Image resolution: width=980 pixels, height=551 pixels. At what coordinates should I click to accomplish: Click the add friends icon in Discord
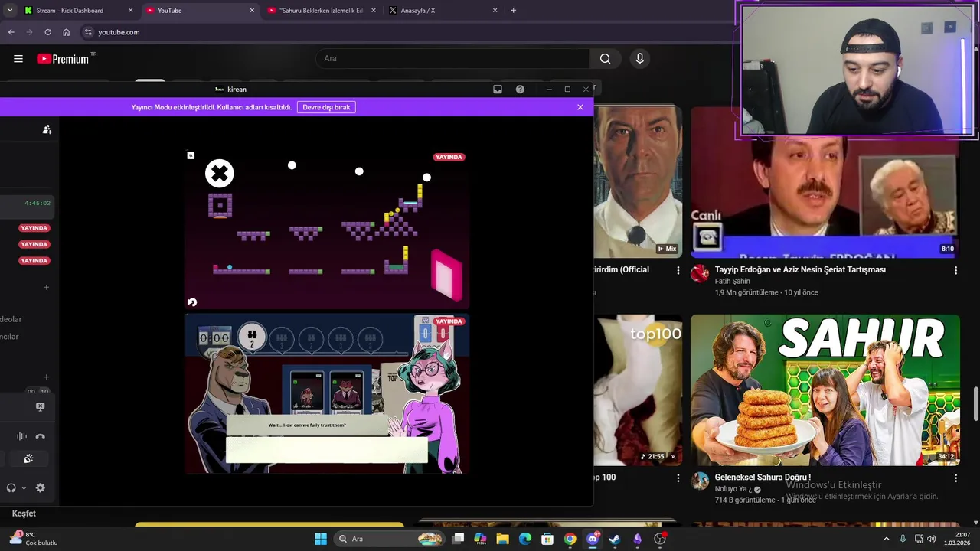[47, 129]
